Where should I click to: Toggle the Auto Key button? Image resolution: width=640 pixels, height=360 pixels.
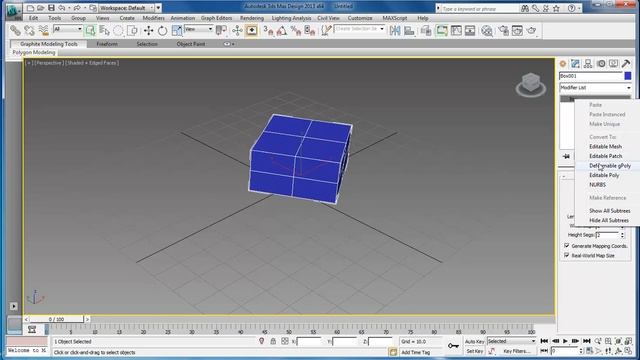pos(475,341)
